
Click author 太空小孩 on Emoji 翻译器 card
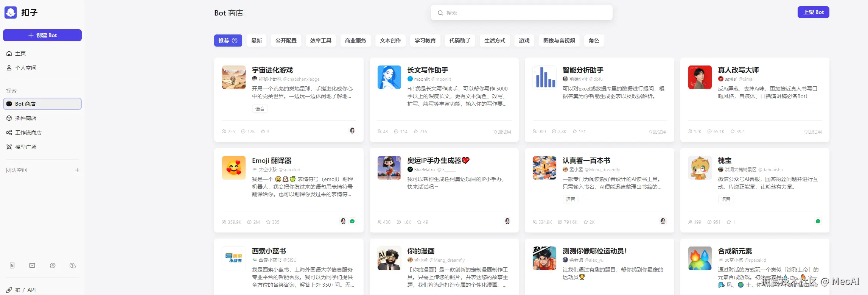(268, 170)
